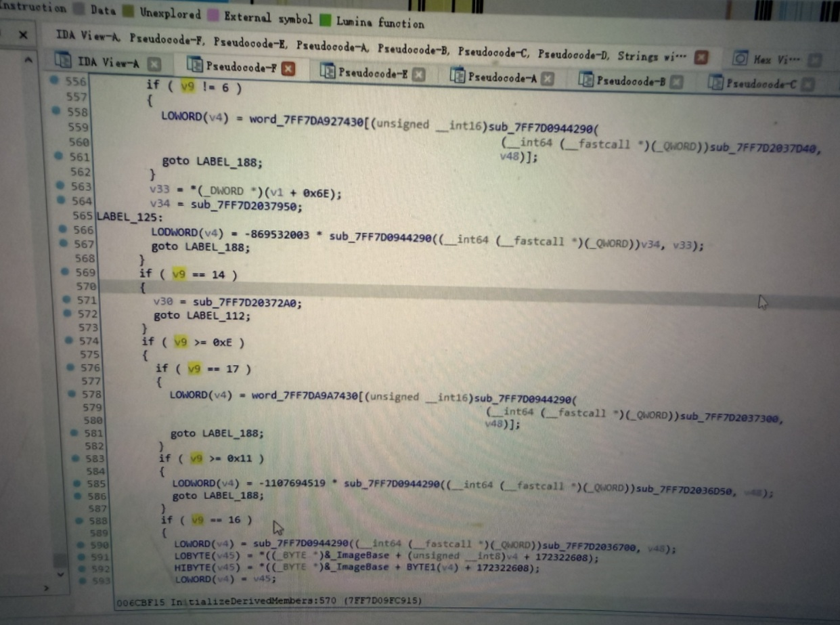Click the Pseudocode-A tab icon
The height and width of the screenshot is (625, 840).
[457, 76]
